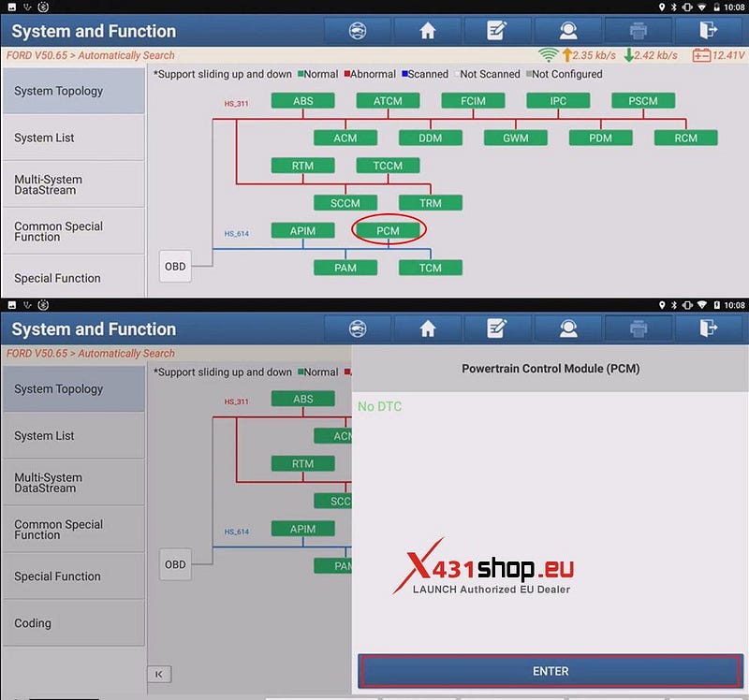
Task: Tap the Wi-Fi signal indicator icon
Action: tap(548, 55)
